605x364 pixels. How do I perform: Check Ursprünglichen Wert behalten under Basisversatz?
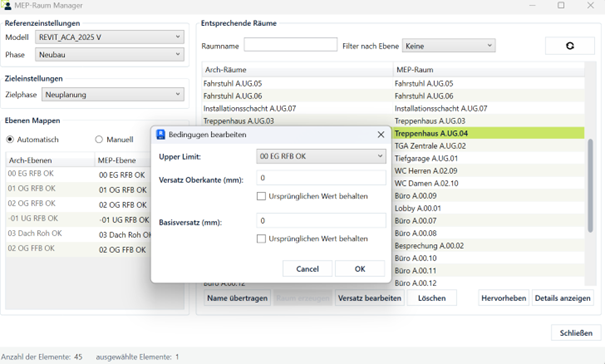click(x=261, y=239)
